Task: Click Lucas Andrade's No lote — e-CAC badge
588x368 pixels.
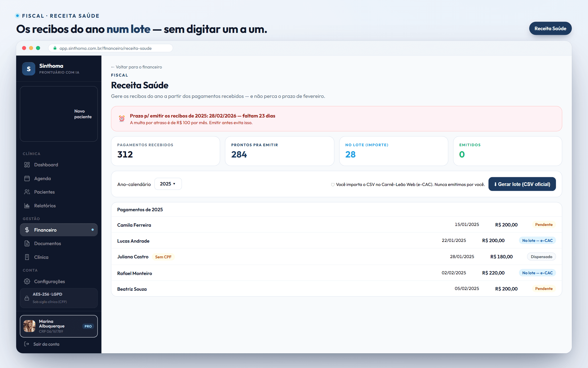Action: point(537,240)
